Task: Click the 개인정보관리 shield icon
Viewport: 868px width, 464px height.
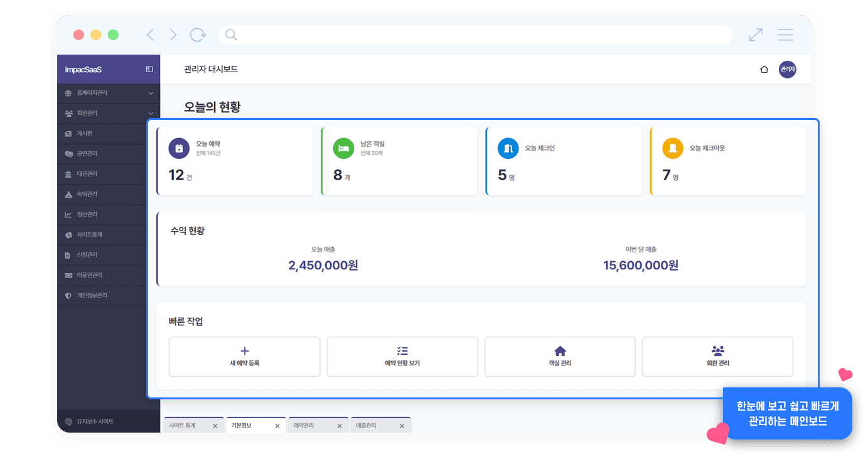Action: [x=69, y=295]
